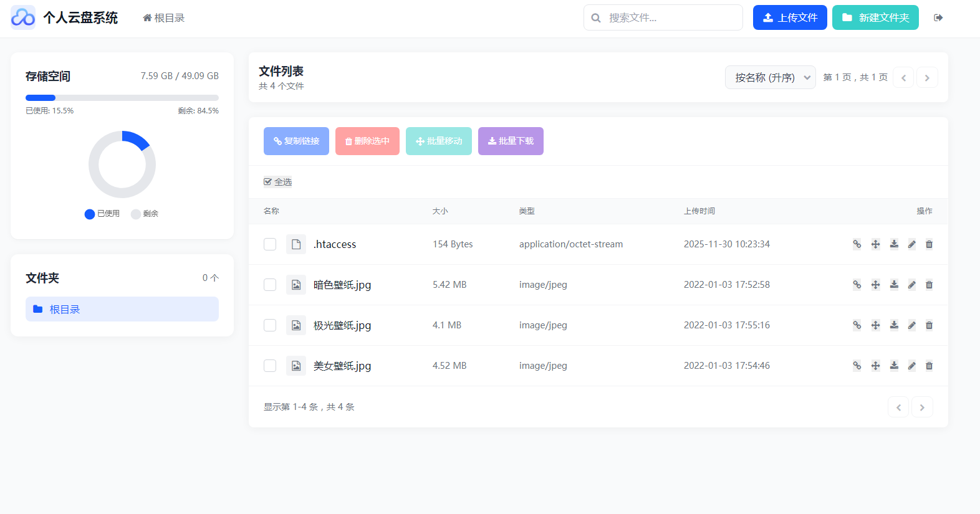Download the 极光壁纸.jpg file

click(x=894, y=325)
